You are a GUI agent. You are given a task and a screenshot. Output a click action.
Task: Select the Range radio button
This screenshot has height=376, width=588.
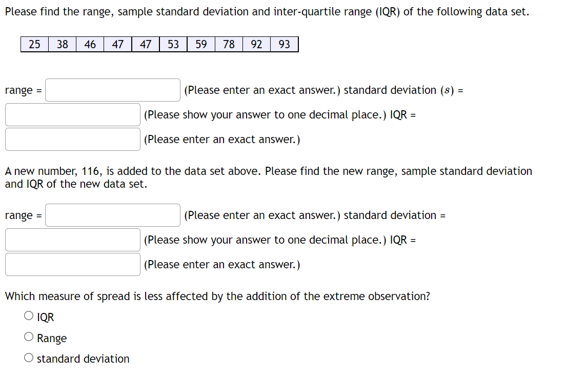coord(29,336)
